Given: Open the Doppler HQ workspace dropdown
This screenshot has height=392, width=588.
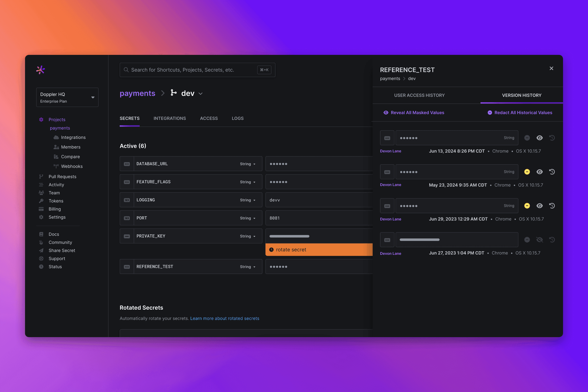Looking at the screenshot, I should coord(67,97).
